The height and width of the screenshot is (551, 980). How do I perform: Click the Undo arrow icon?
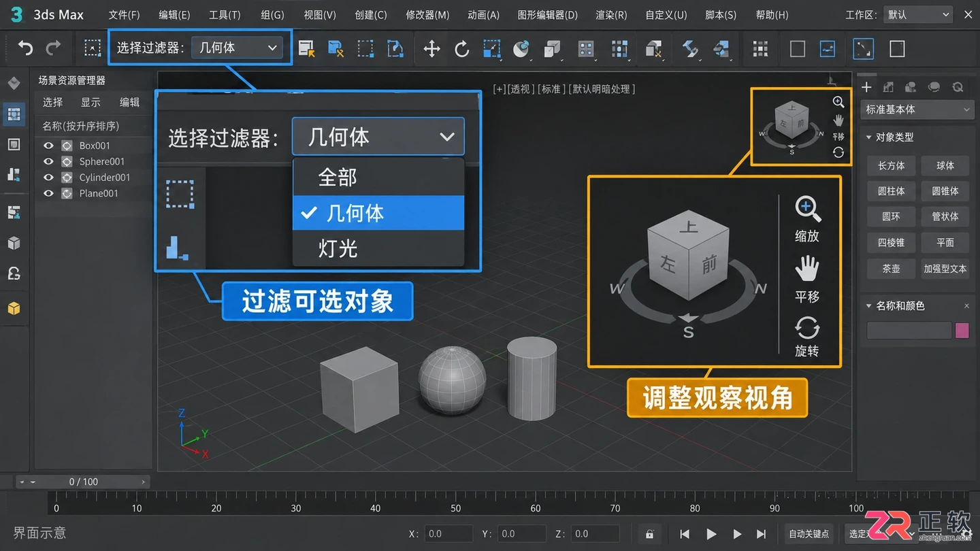[x=25, y=48]
